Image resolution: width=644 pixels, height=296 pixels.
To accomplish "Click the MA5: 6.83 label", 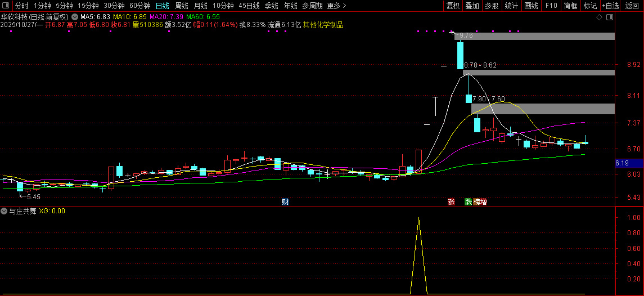I will pyautogui.click(x=95, y=17).
